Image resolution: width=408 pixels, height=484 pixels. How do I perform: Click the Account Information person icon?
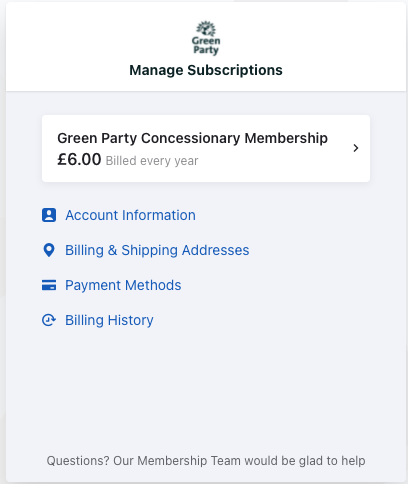[x=49, y=215]
